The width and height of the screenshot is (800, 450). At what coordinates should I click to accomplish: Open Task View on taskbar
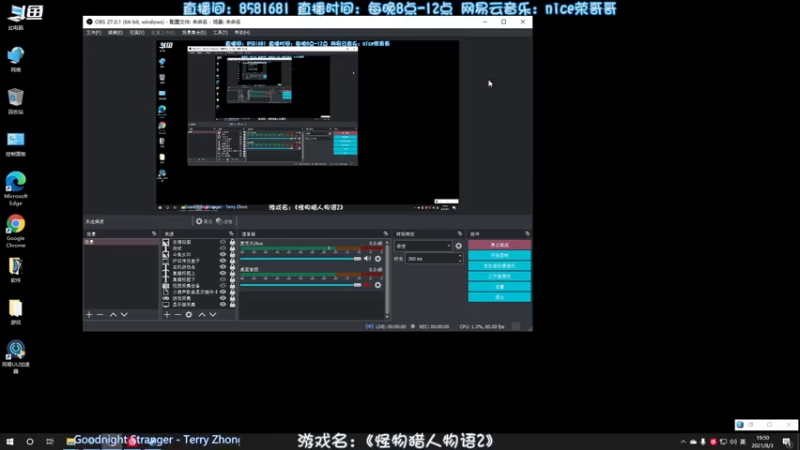click(x=49, y=441)
